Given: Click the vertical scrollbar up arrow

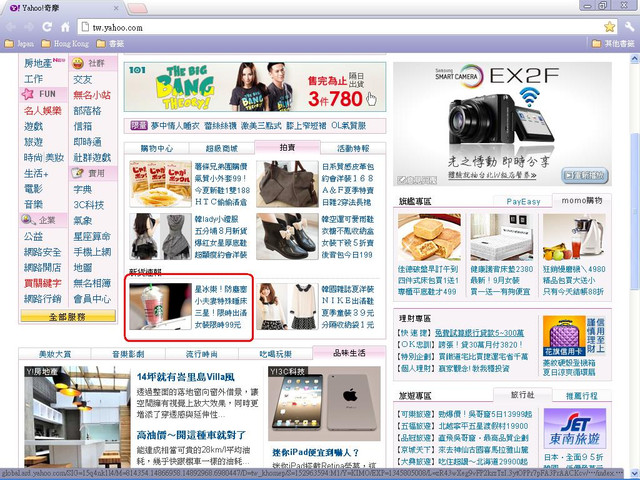Looking at the screenshot, I should pos(635,59).
